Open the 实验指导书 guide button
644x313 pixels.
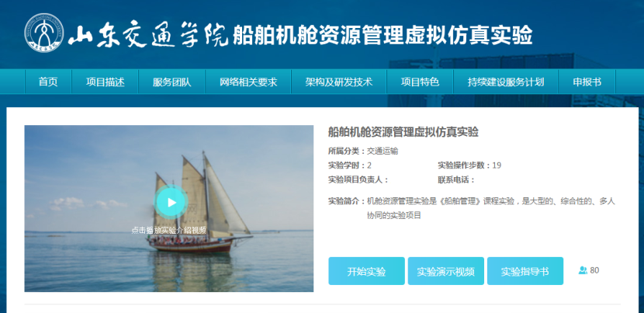pos(525,271)
